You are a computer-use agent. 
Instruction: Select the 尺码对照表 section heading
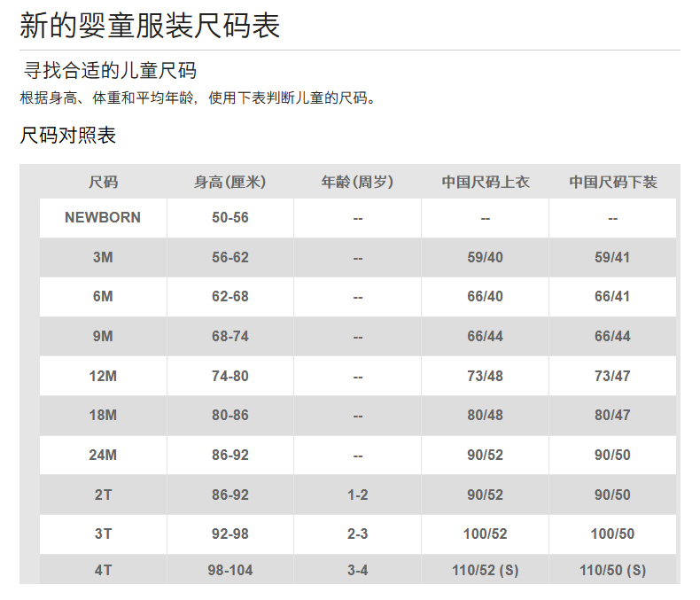coord(68,135)
